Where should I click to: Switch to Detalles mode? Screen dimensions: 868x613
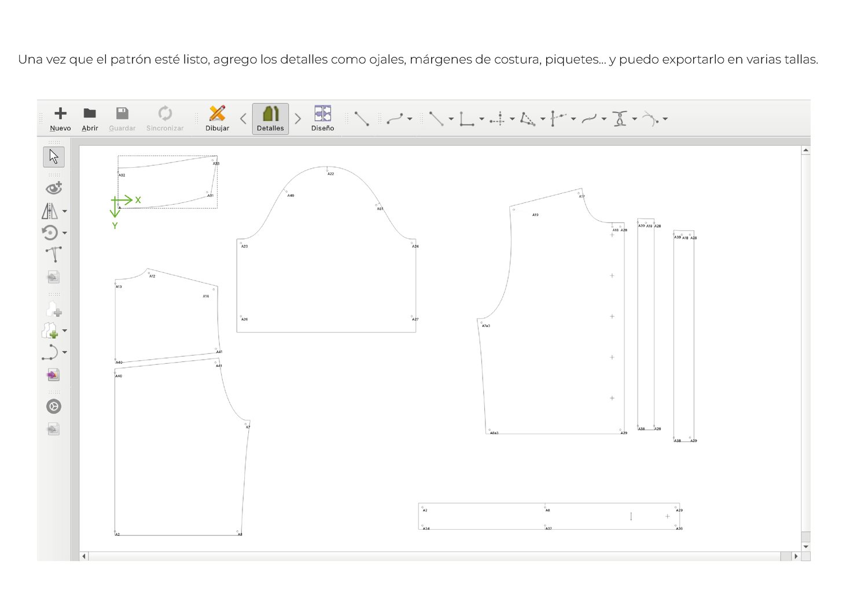(x=270, y=119)
